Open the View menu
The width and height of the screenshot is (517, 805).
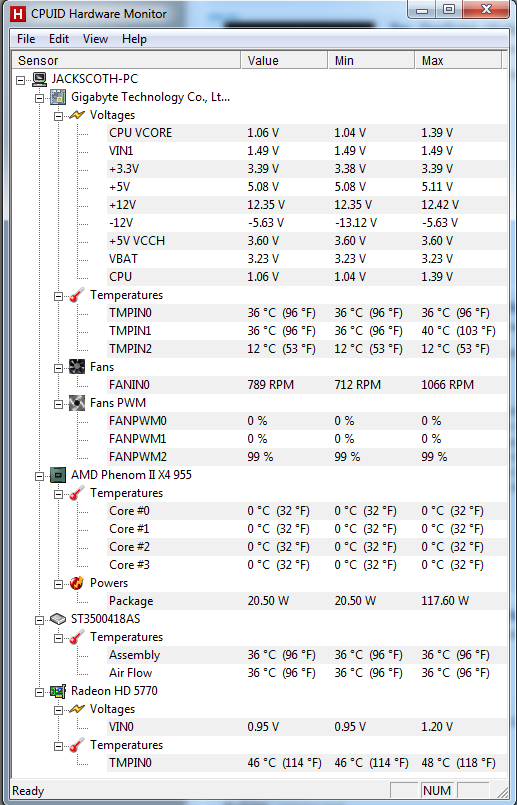[95, 39]
